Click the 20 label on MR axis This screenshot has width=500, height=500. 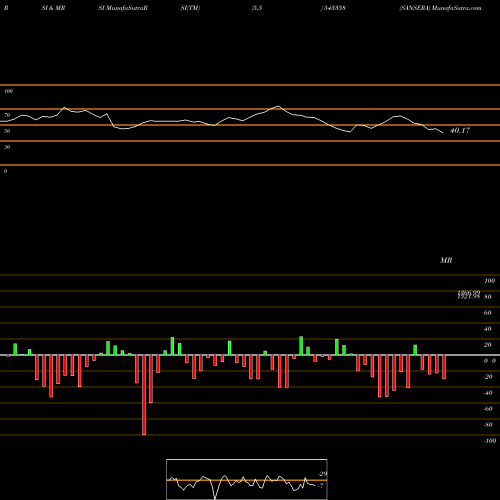[488, 345]
